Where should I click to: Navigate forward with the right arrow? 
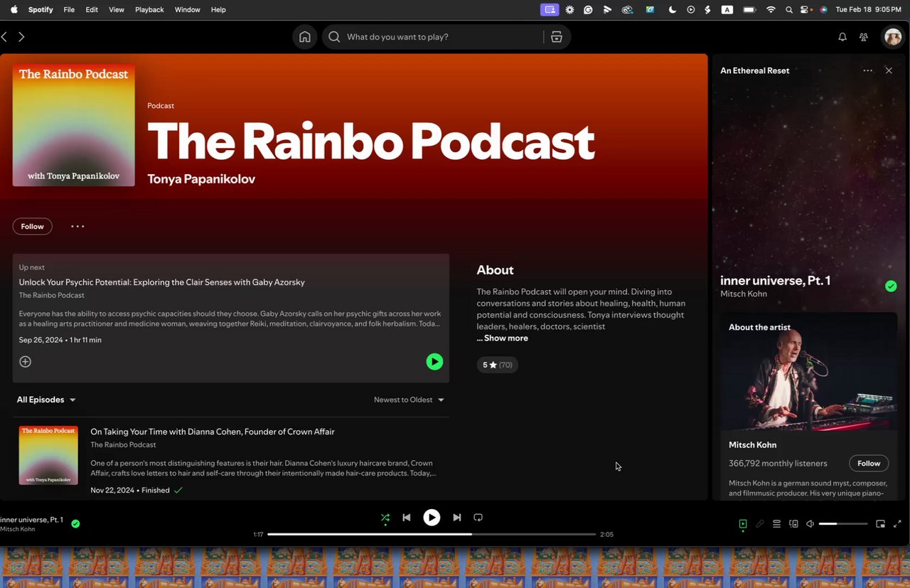click(x=21, y=37)
